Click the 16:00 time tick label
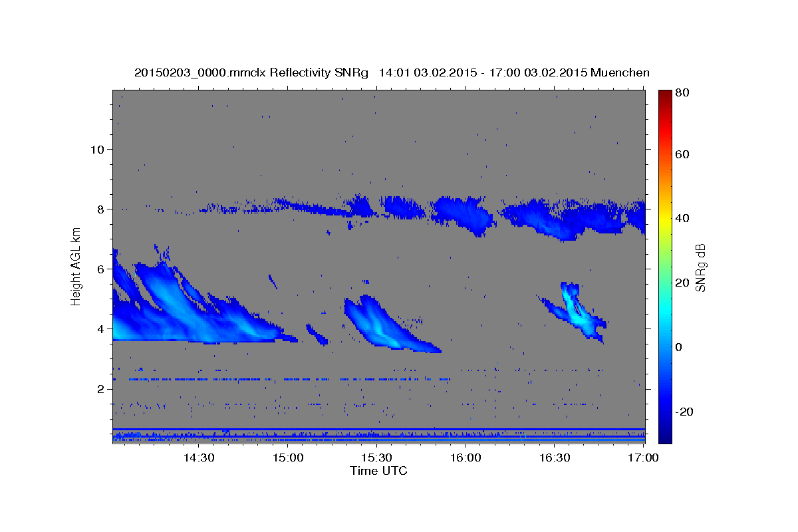 pyautogui.click(x=465, y=458)
